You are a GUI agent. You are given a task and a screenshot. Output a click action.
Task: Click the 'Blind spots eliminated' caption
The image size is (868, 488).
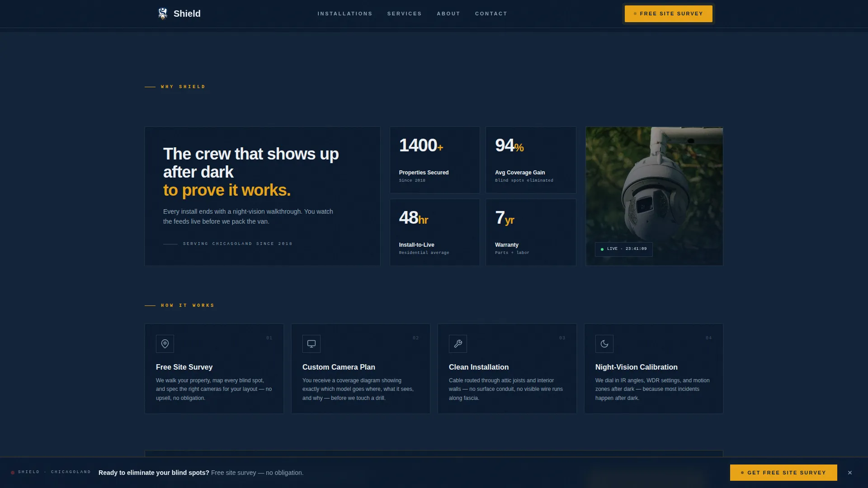tap(524, 180)
